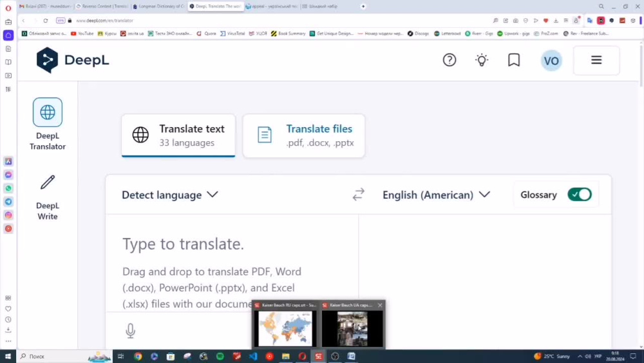Click the Windows Start button
This screenshot has width=644, height=363.
(x=8, y=357)
